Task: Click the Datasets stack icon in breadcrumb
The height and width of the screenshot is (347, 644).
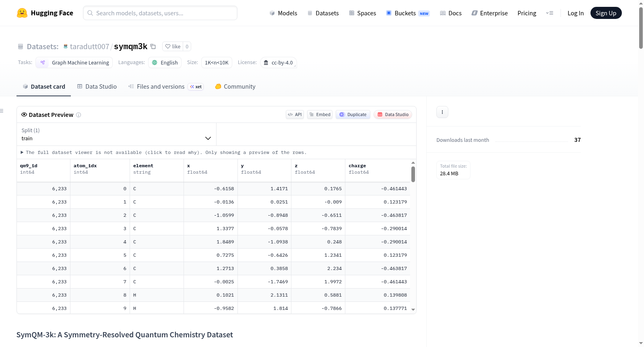Action: click(x=21, y=46)
